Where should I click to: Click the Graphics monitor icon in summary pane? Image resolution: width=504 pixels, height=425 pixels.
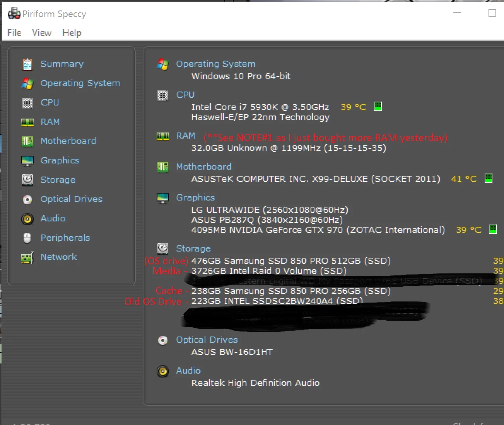pyautogui.click(x=163, y=198)
